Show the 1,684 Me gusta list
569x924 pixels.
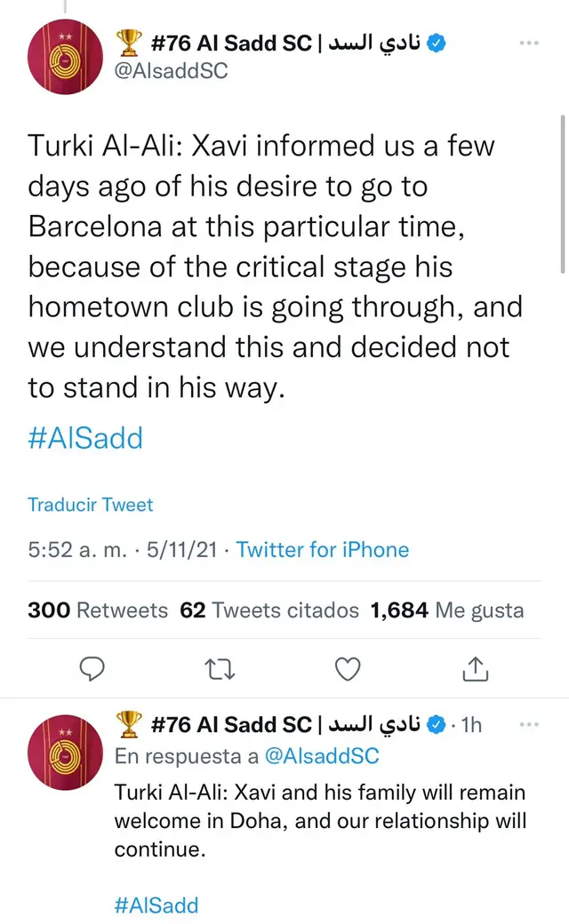tap(446, 610)
